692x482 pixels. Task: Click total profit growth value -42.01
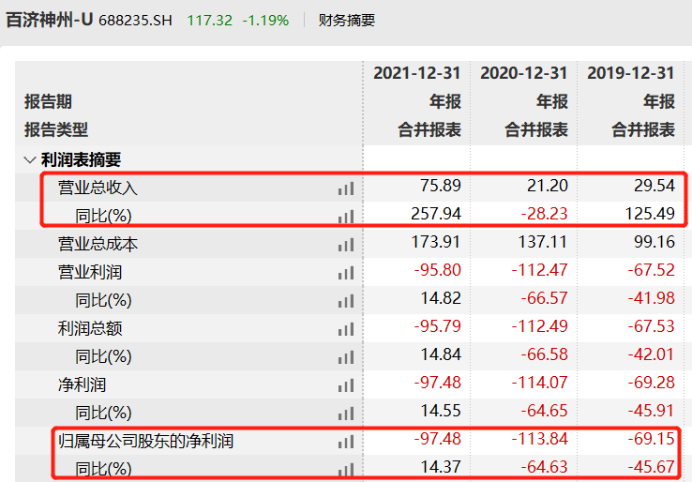pyautogui.click(x=651, y=354)
